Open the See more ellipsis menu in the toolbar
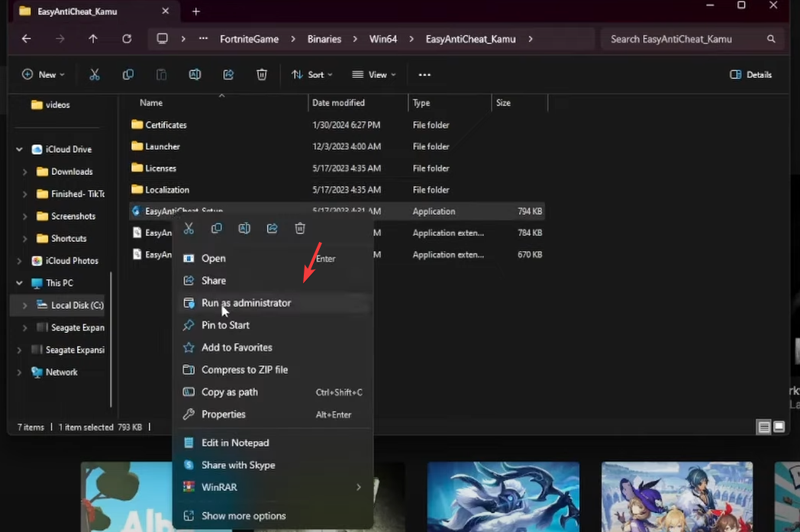800x532 pixels. click(x=424, y=75)
